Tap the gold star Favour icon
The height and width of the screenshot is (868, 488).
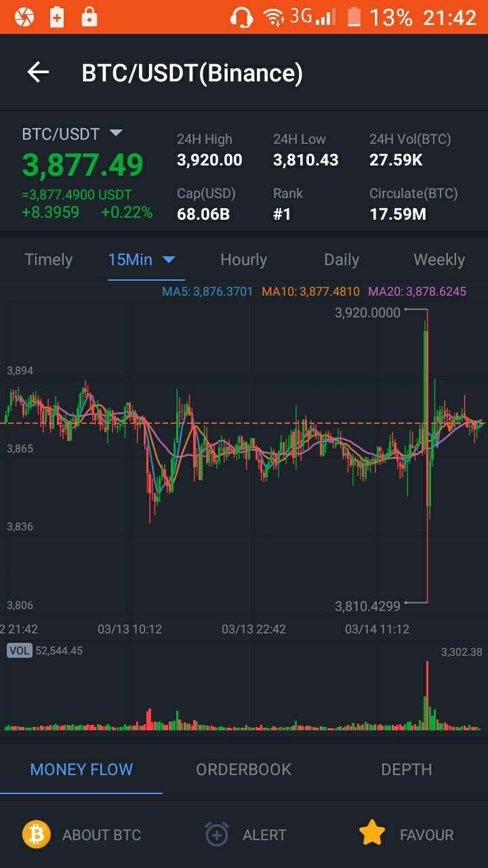372,833
